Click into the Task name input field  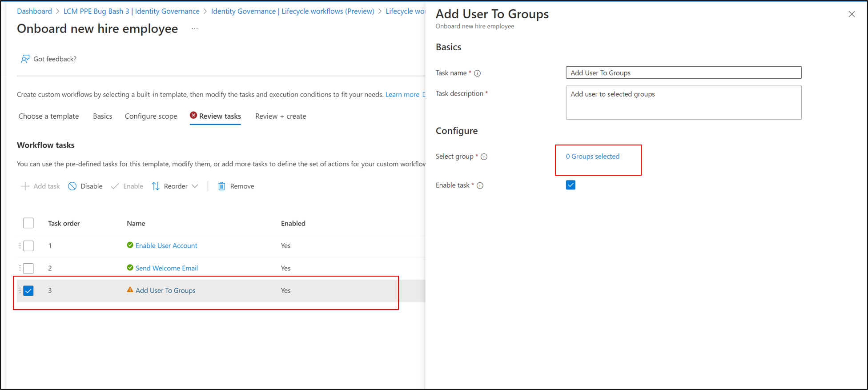pos(683,72)
